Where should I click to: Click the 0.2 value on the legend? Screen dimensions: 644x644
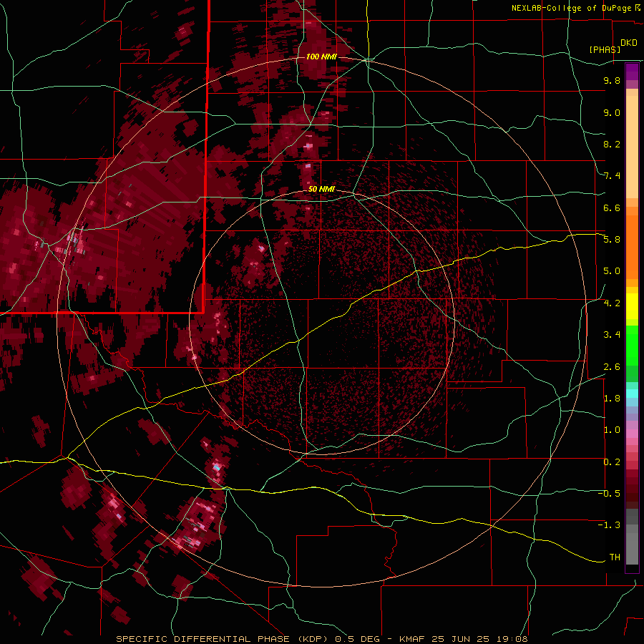(612, 462)
